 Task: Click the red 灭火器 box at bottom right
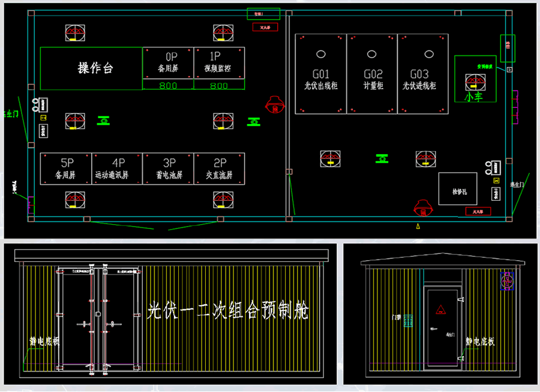[479, 211]
